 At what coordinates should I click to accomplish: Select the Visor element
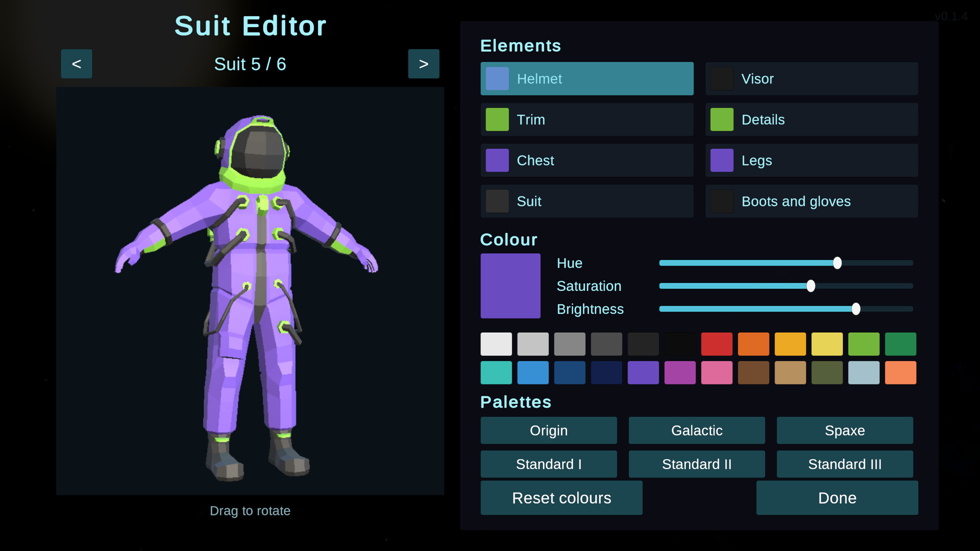(811, 78)
